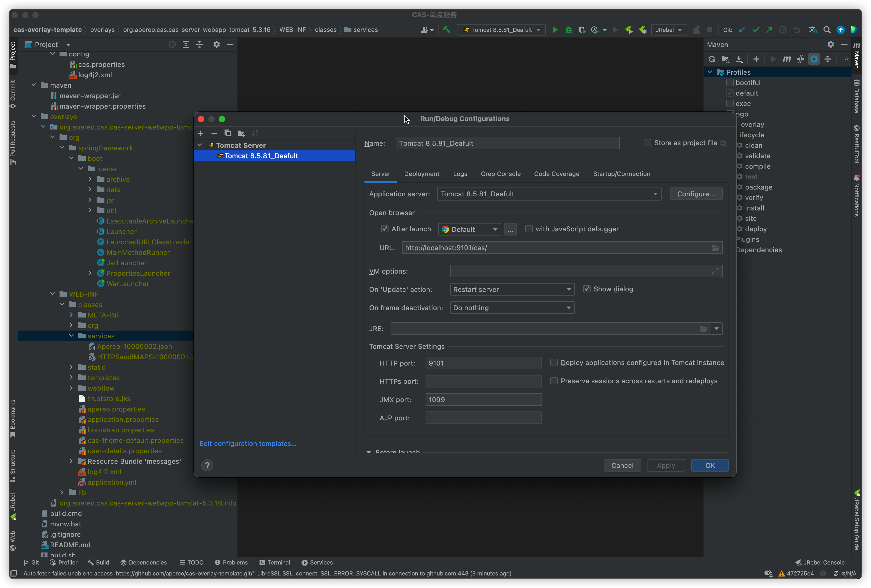871x588 pixels.
Task: Open the JRE dropdown arrow
Action: [717, 329]
